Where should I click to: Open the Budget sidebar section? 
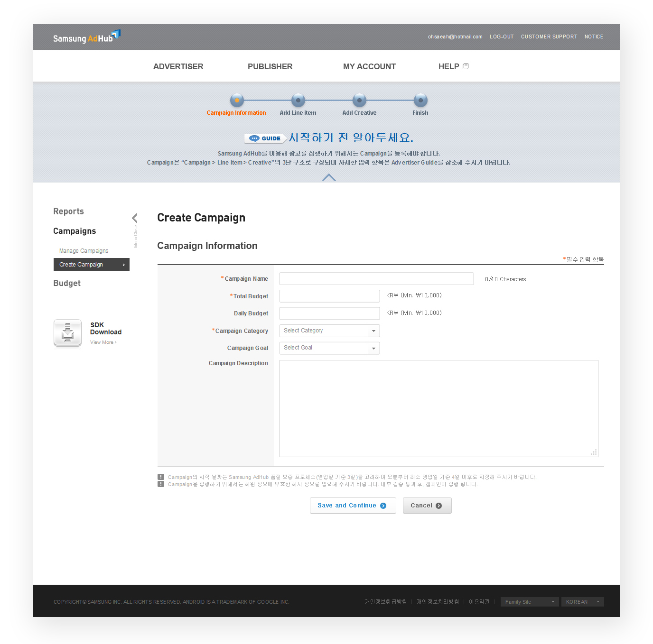click(67, 283)
